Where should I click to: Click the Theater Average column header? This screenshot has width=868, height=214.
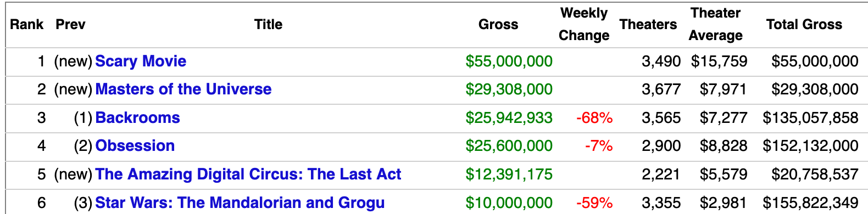pos(716,24)
